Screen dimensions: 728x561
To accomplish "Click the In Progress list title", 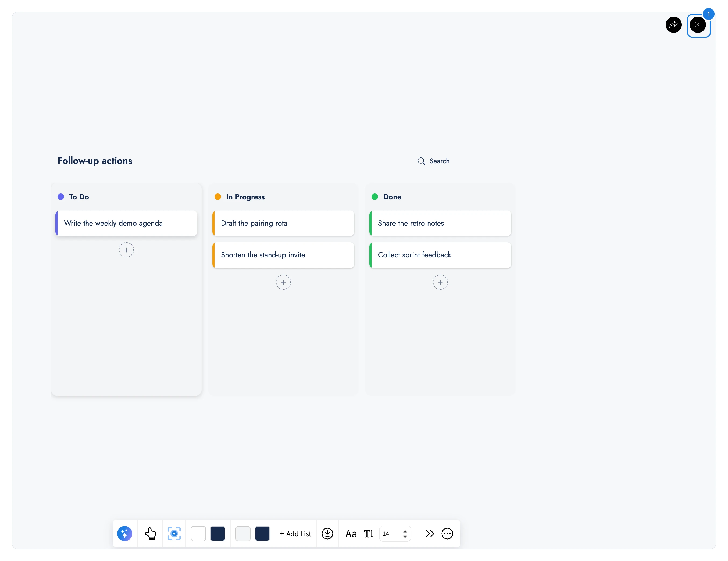I will click(245, 197).
